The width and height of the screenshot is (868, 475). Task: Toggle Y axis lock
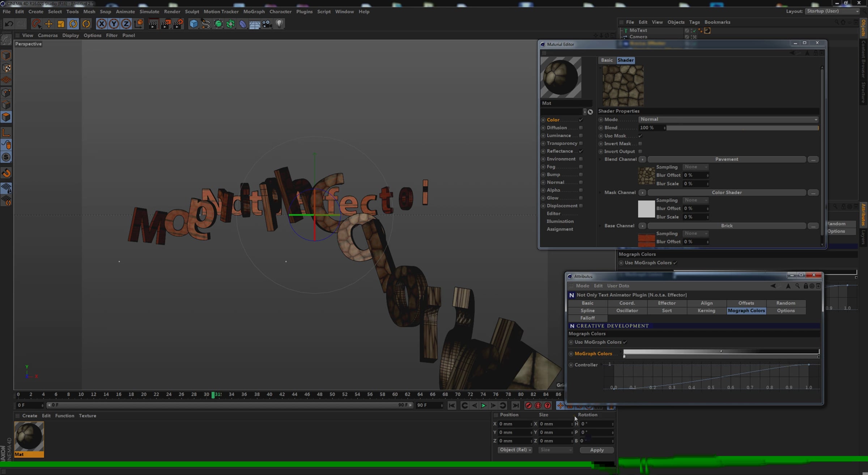point(114,24)
